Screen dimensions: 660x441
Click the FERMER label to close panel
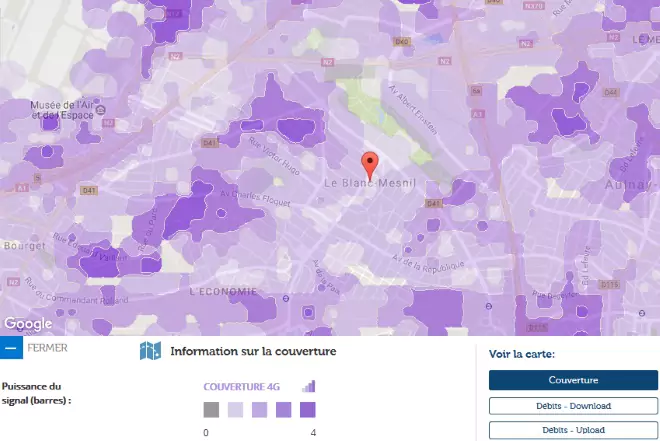pyautogui.click(x=48, y=348)
